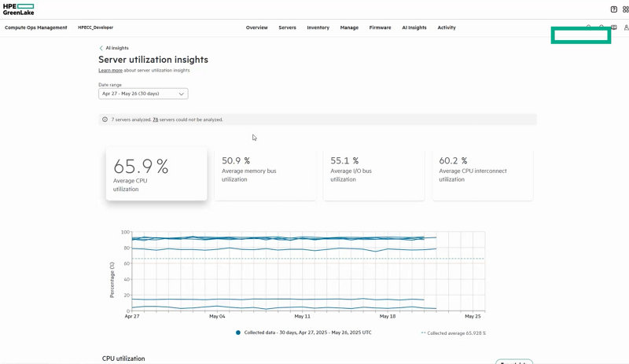
Task: Click the HPECC_Developer workspace label
Action: click(95, 28)
